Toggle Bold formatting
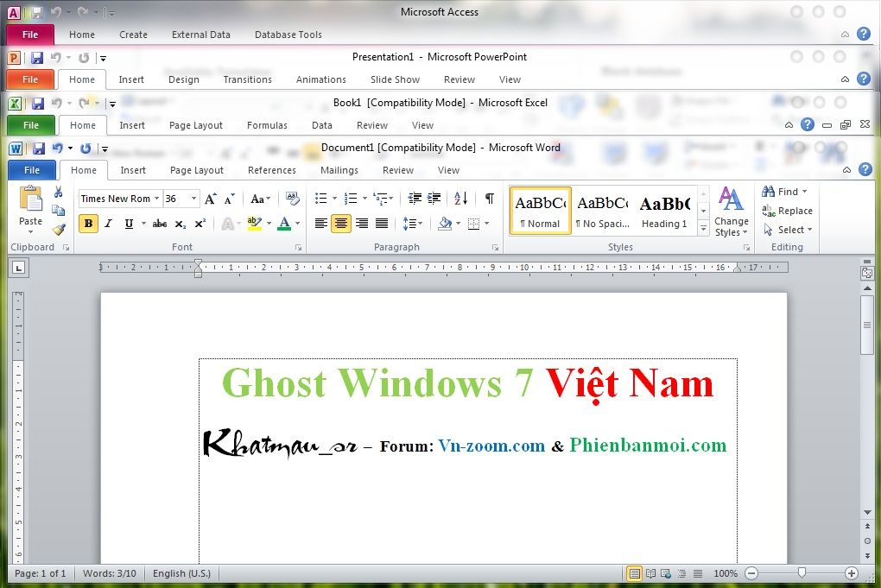 coord(88,224)
